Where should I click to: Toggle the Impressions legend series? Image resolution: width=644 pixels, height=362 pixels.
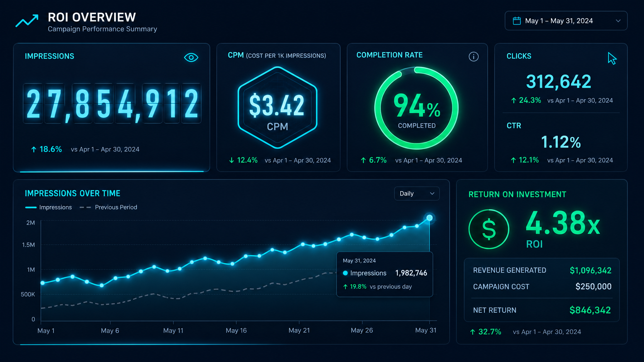[48, 207]
